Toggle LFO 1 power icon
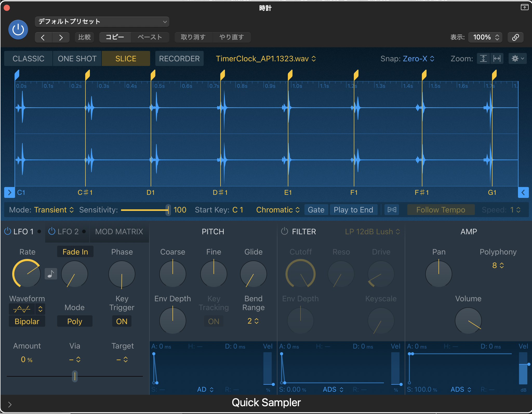This screenshot has height=414, width=532. (8, 231)
